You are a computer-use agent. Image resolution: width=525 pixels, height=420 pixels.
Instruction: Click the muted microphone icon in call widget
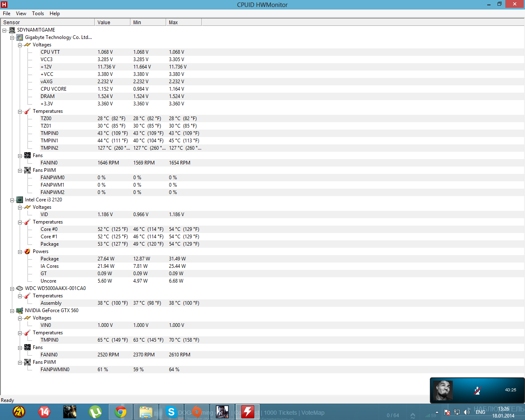(x=477, y=390)
